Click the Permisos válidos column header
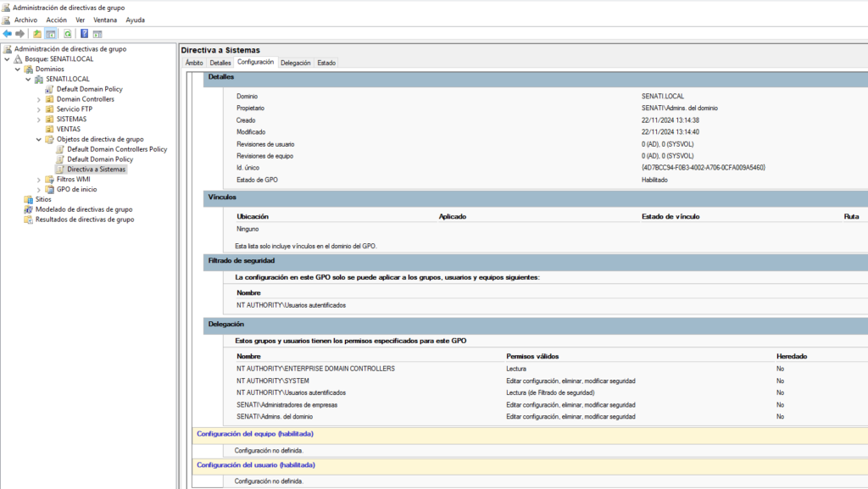Image resolution: width=868 pixels, height=489 pixels. point(532,356)
